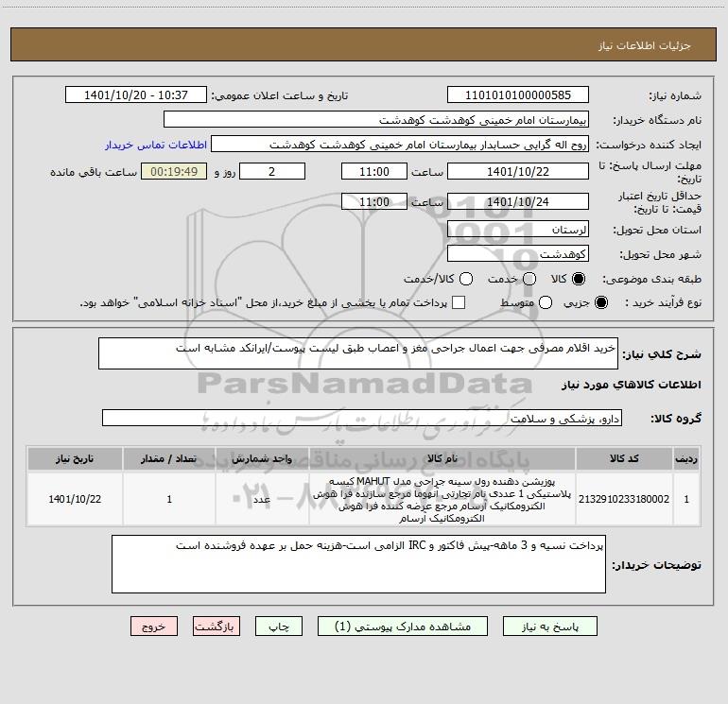Click the تاریخ نیاز column header
The height and width of the screenshot is (704, 728).
click(75, 458)
